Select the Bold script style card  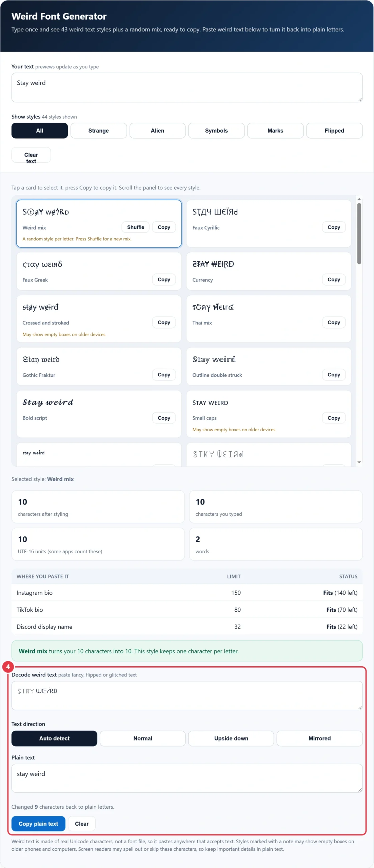[99, 414]
